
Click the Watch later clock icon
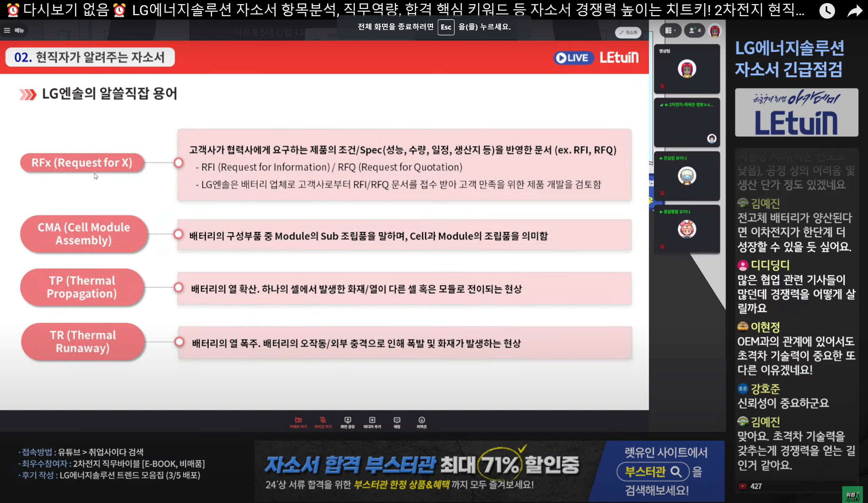point(827,11)
